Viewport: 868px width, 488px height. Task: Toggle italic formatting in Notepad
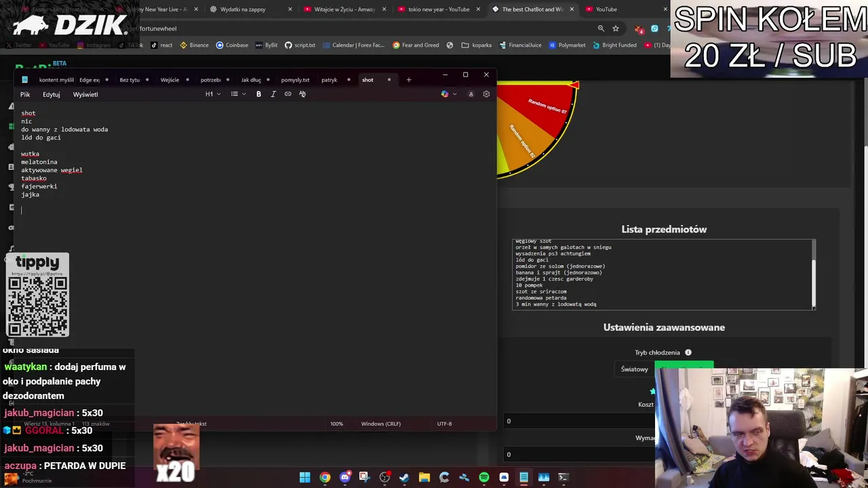click(273, 94)
